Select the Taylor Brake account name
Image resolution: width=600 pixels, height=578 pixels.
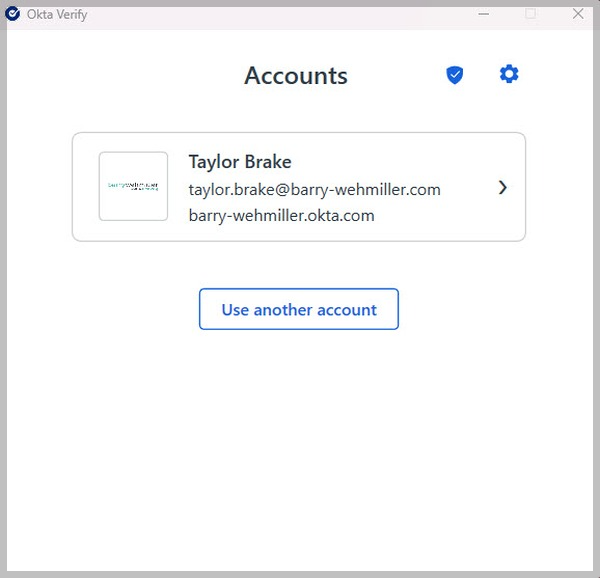(x=240, y=162)
